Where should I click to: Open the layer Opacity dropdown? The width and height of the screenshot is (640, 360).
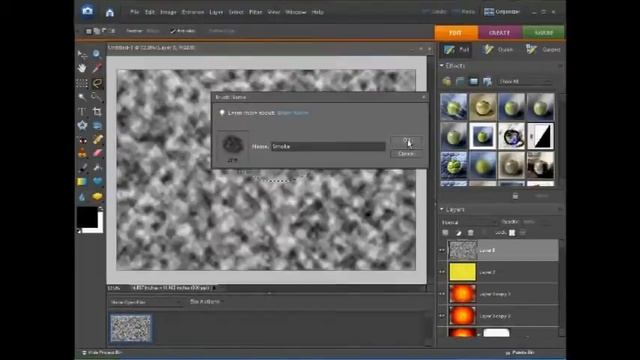(530, 222)
